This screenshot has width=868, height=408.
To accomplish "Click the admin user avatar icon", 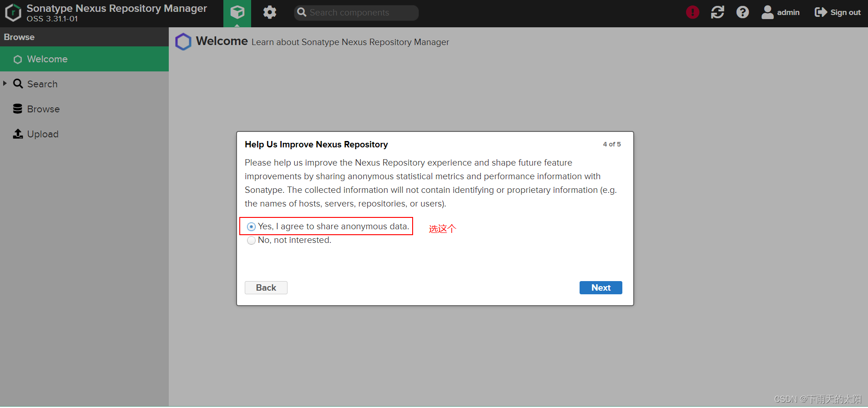I will [767, 12].
